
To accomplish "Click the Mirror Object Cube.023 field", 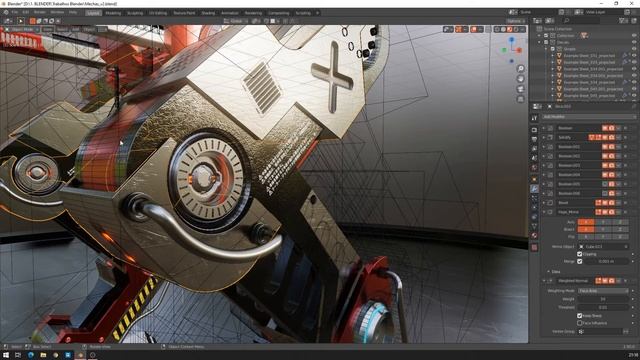I will point(603,247).
